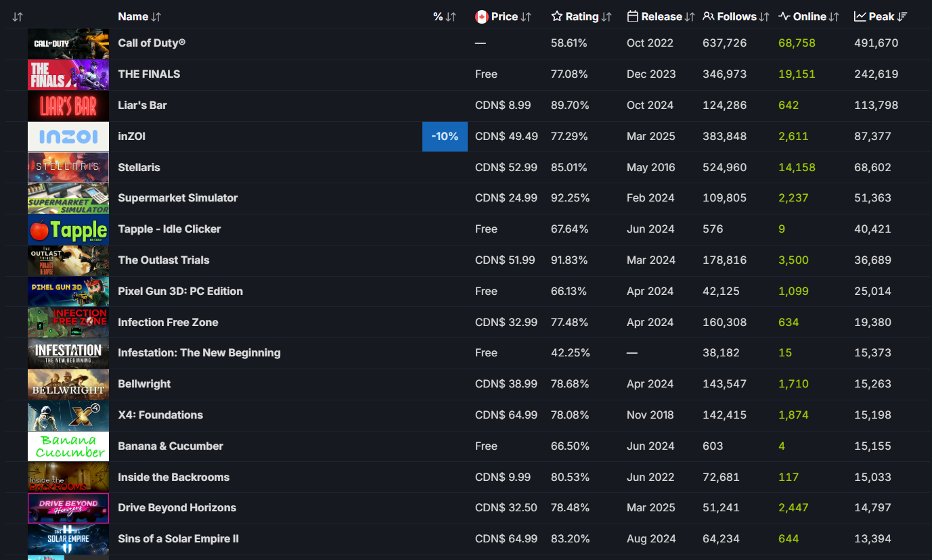Open The Outlast Trials thumbnail
Image resolution: width=932 pixels, height=560 pixels.
pos(68,260)
